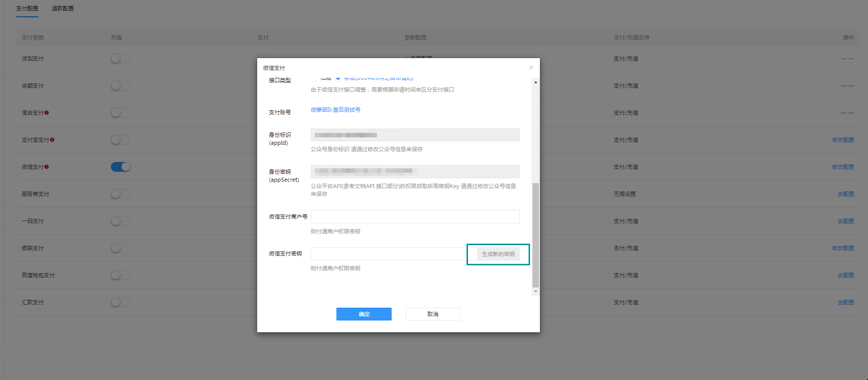The height and width of the screenshot is (380, 868).
Task: Toggle the 充值 switch for 支付宝支付
Action: [120, 140]
